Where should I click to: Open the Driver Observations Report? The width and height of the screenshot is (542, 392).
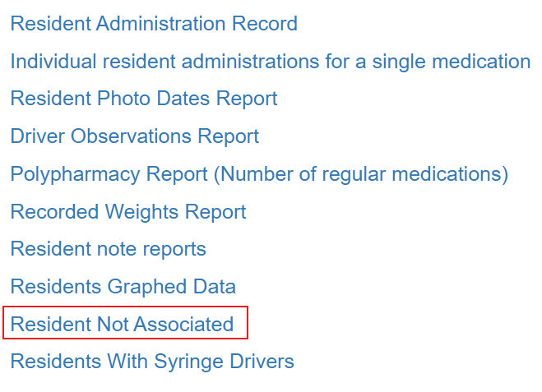point(134,136)
